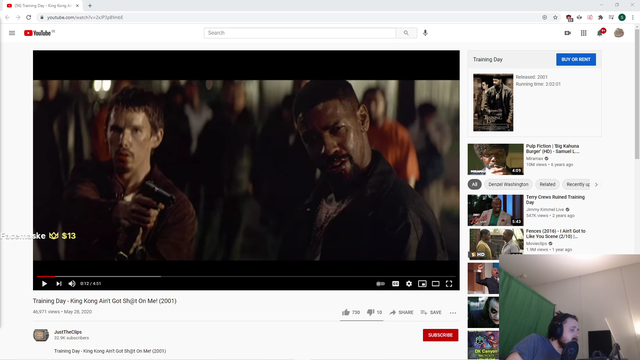This screenshot has height=360, width=640.
Task: Switch to theater mode
Action: (436, 284)
